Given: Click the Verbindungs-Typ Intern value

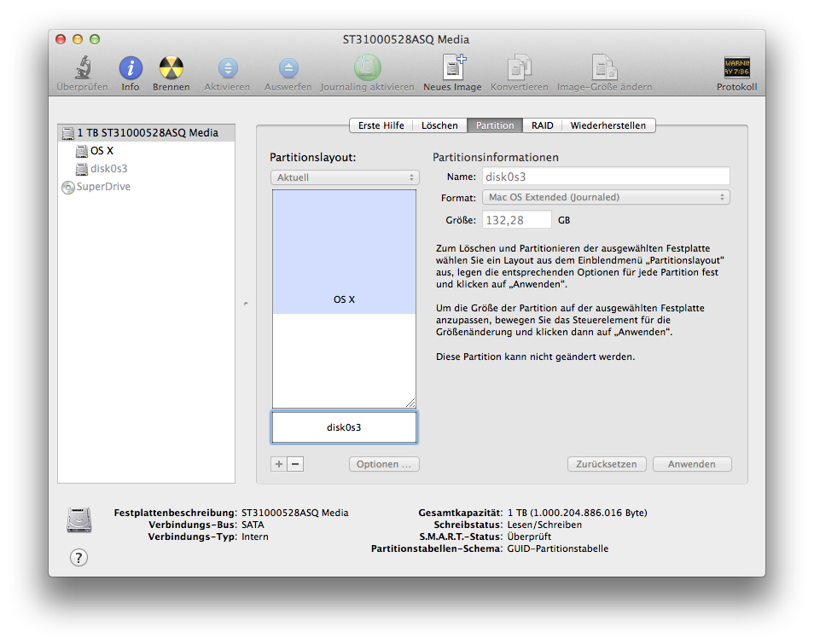Looking at the screenshot, I should [255, 537].
